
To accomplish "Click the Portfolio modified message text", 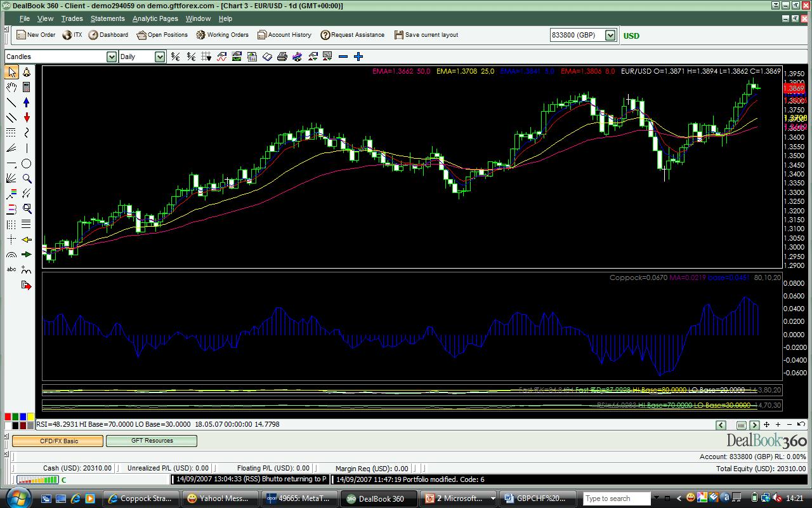I will coord(410,479).
